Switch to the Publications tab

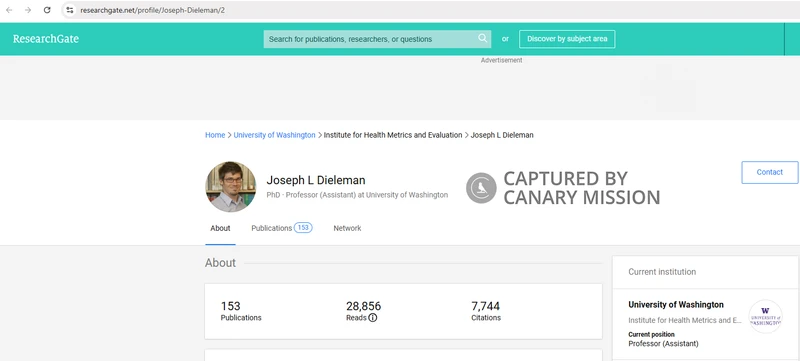[x=282, y=228]
